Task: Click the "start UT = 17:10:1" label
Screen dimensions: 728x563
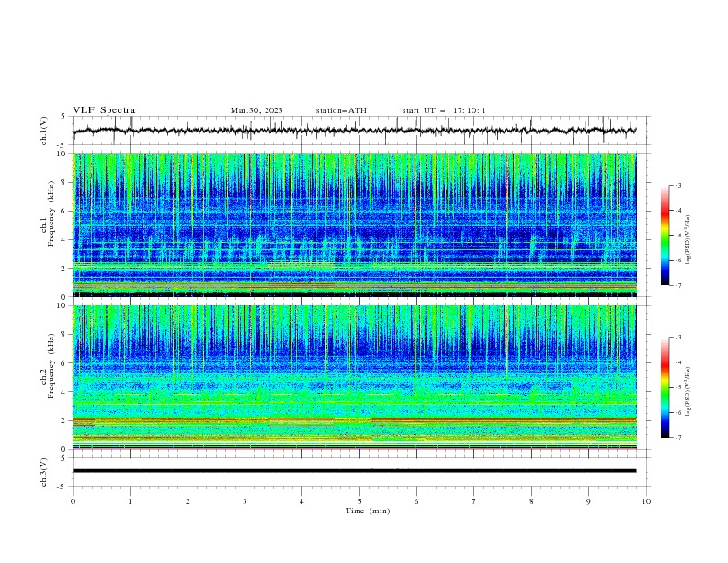Action: (x=443, y=110)
